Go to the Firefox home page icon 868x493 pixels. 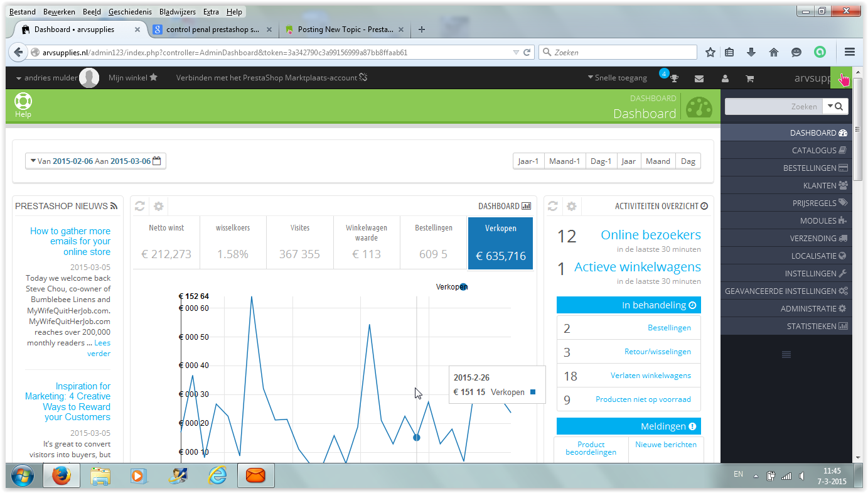(x=774, y=53)
